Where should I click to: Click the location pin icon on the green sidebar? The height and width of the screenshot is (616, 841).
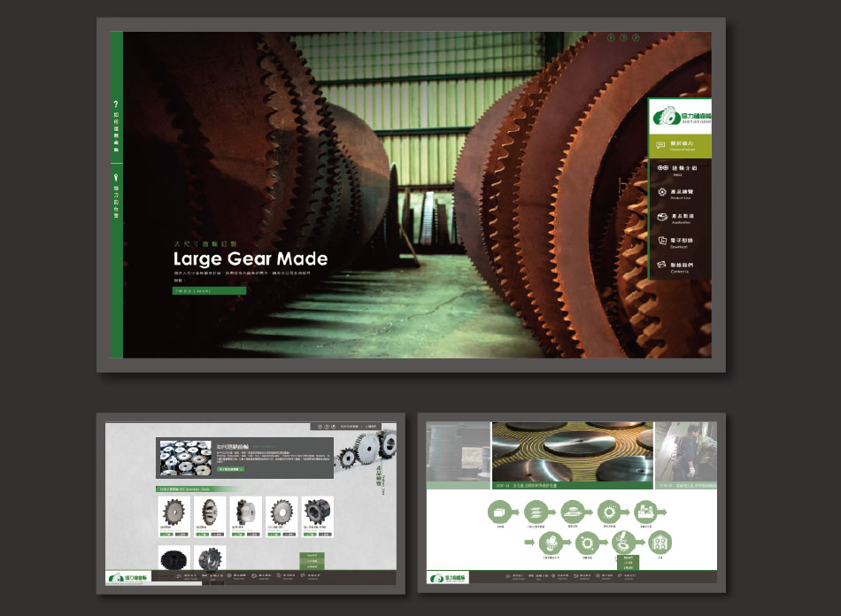click(116, 178)
